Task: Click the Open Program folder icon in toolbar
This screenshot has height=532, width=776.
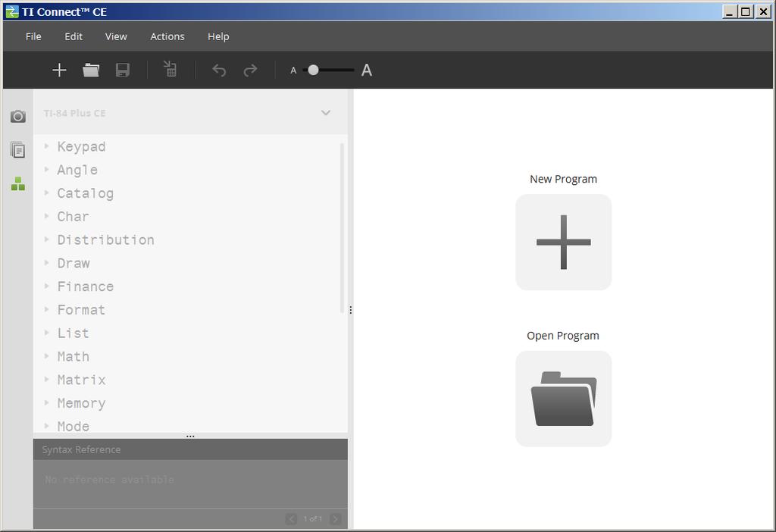Action: (91, 70)
